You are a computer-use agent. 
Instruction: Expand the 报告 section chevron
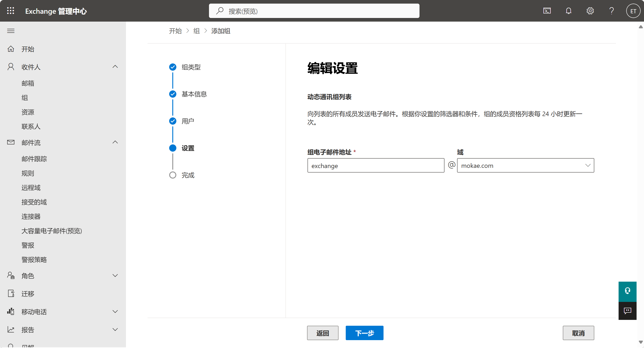click(115, 330)
